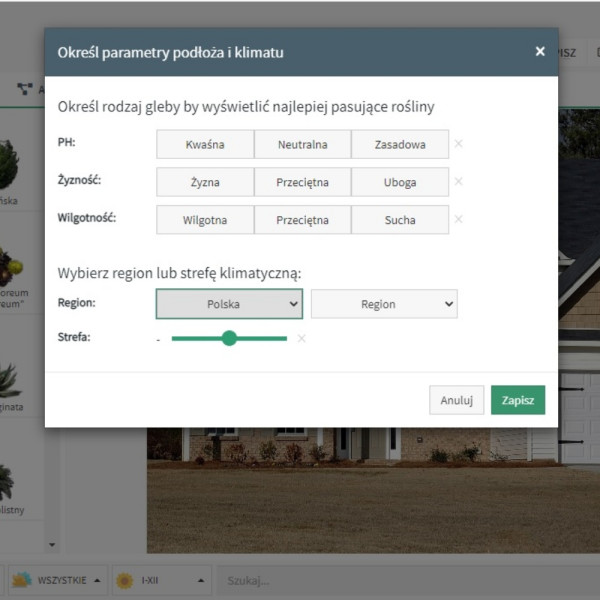The image size is (600, 600).
Task: Clear the Wilgotność selection
Action: pos(458,219)
